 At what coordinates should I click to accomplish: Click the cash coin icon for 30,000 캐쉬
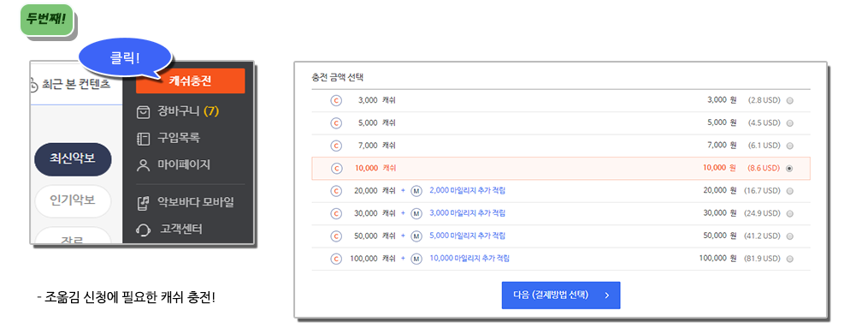(x=336, y=213)
